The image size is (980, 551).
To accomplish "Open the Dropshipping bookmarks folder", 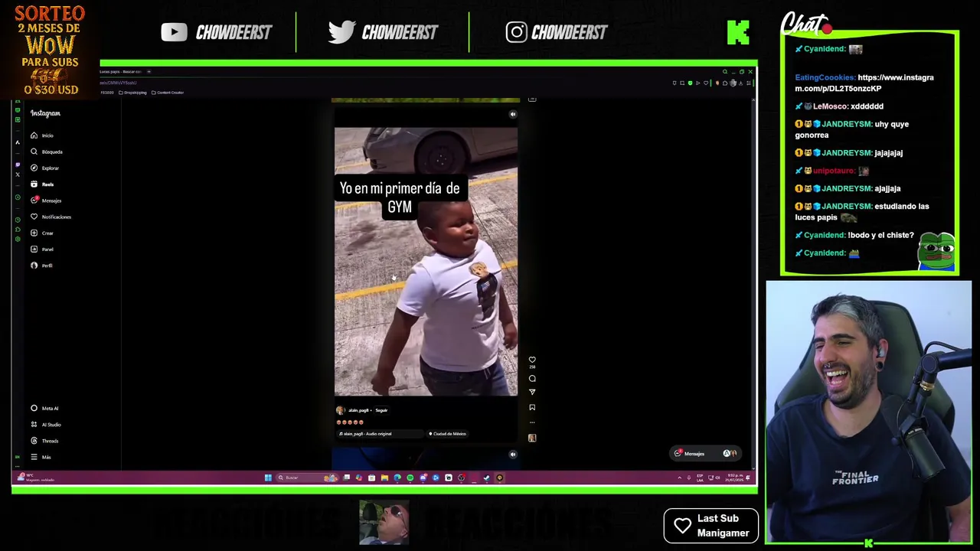I will pyautogui.click(x=133, y=93).
